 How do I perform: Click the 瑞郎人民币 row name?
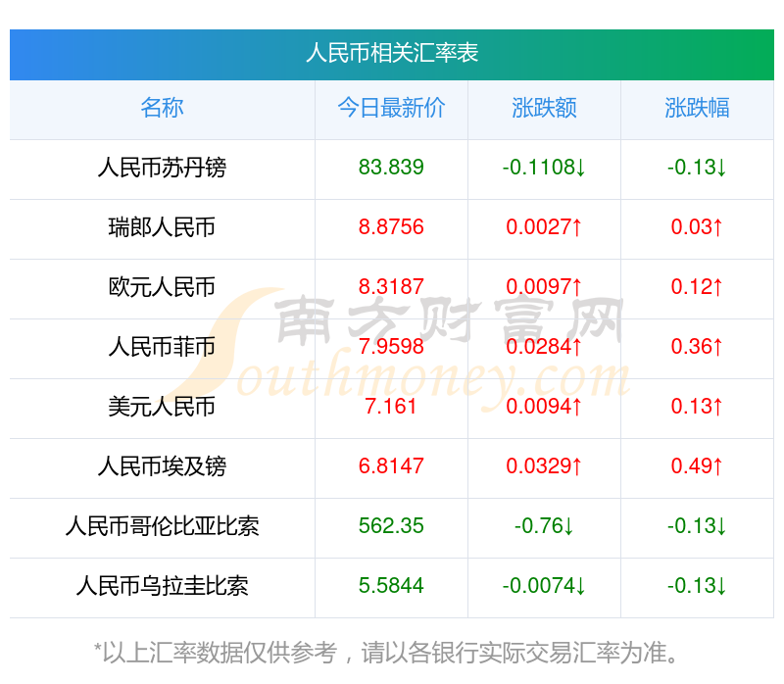[162, 227]
